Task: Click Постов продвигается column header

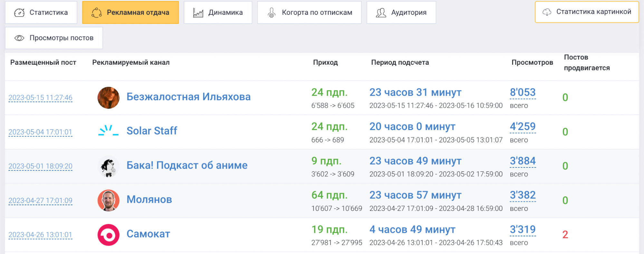Action: 587,62
